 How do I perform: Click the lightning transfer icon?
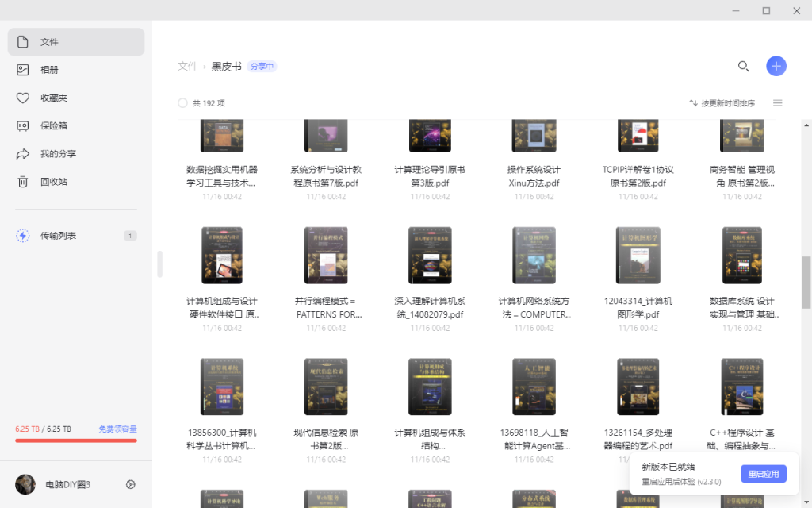(23, 236)
